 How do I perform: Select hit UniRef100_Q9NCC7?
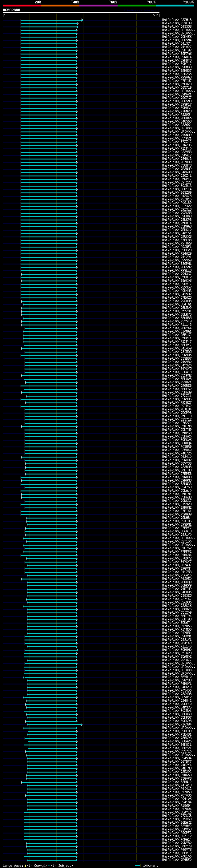(x=177, y=501)
